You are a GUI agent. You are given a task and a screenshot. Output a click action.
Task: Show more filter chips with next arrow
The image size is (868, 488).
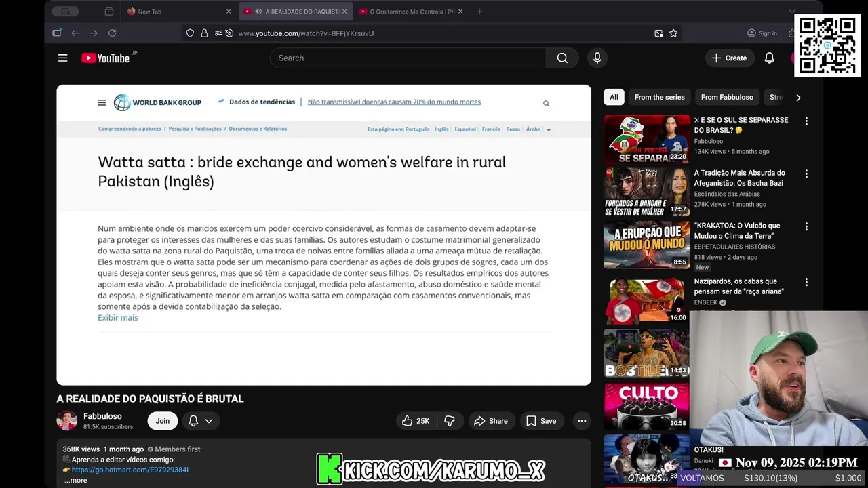(798, 98)
